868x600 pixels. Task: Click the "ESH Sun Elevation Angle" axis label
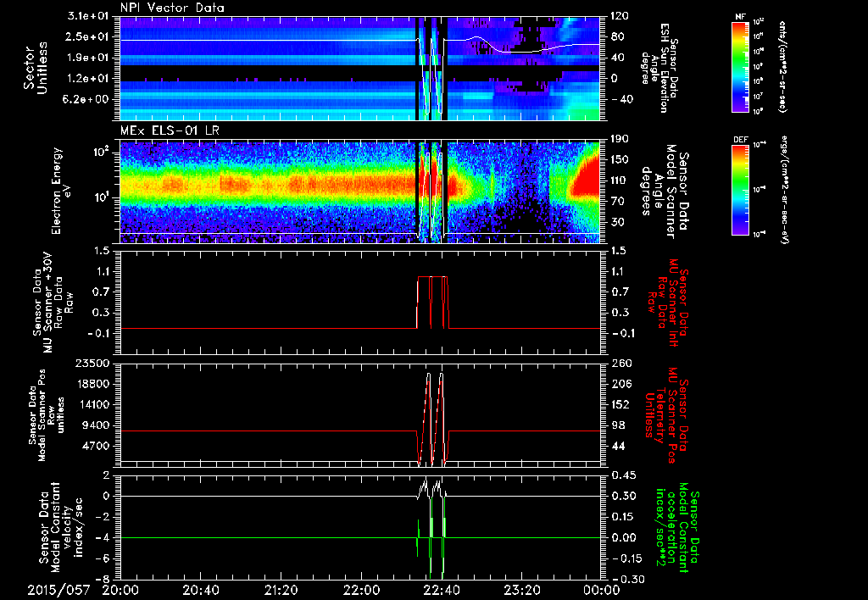[659, 68]
